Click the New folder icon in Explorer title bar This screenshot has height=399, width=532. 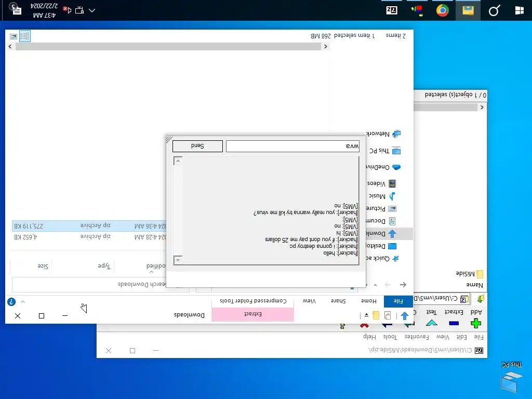point(376,315)
